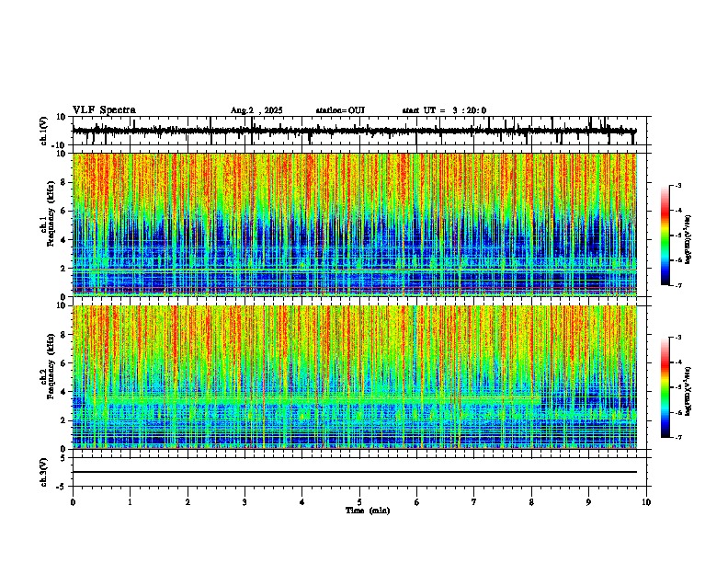The width and height of the screenshot is (728, 563).
Task: Click the 'VLF Spectra' plot title
Action: (104, 110)
